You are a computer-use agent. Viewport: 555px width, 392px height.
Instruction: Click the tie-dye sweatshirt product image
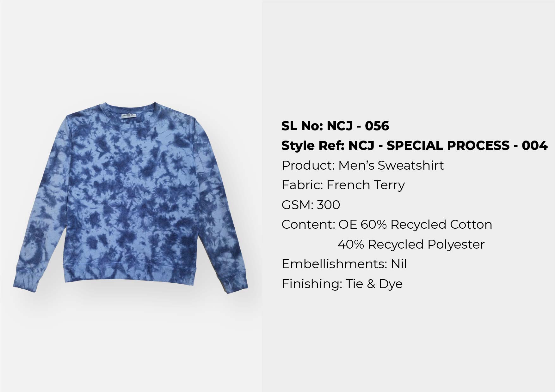point(130,197)
